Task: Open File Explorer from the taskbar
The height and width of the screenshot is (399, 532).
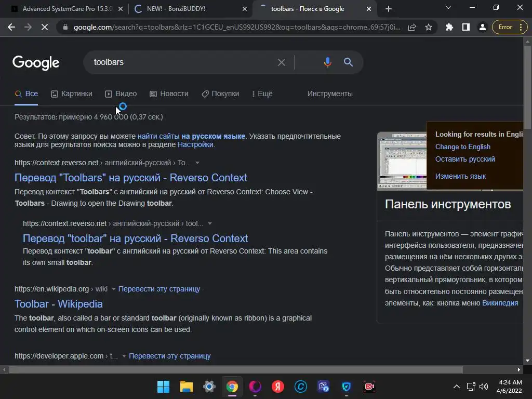Action: tap(187, 387)
